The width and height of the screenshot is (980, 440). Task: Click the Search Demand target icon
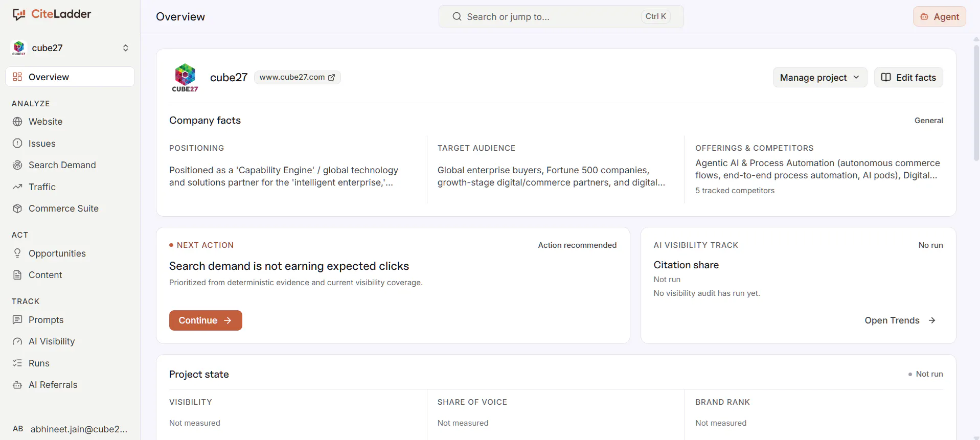click(17, 165)
